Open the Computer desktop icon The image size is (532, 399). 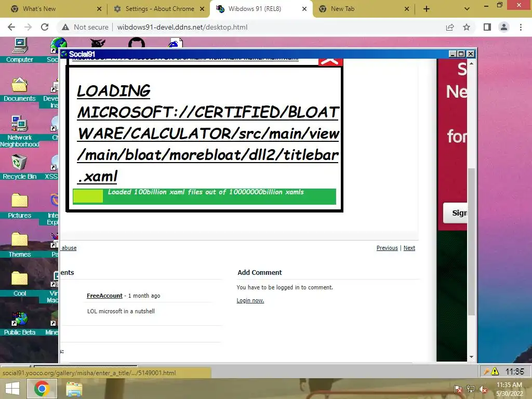[20, 50]
